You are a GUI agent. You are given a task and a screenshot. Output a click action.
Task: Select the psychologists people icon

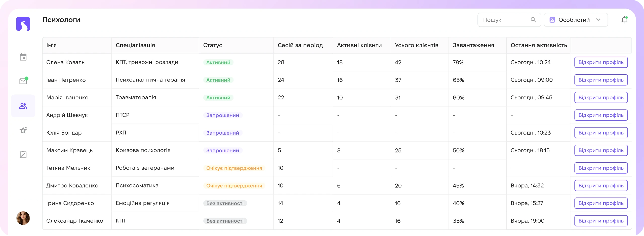pyautogui.click(x=23, y=106)
